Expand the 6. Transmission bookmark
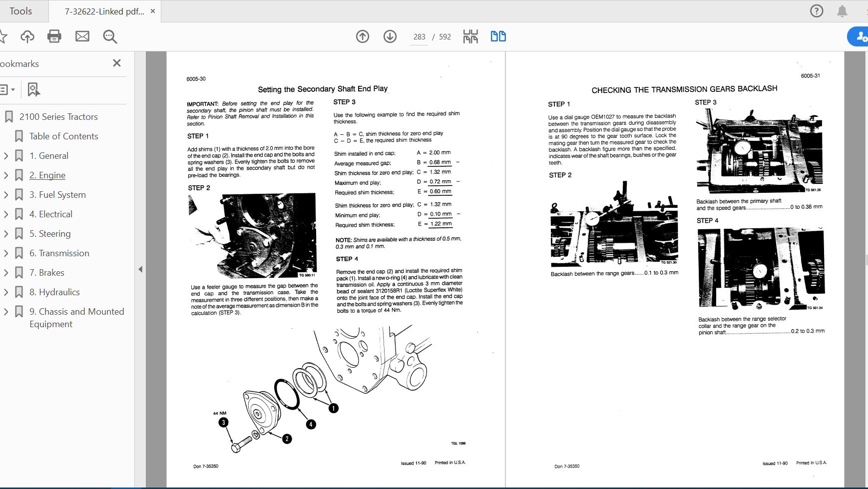 [x=6, y=253]
